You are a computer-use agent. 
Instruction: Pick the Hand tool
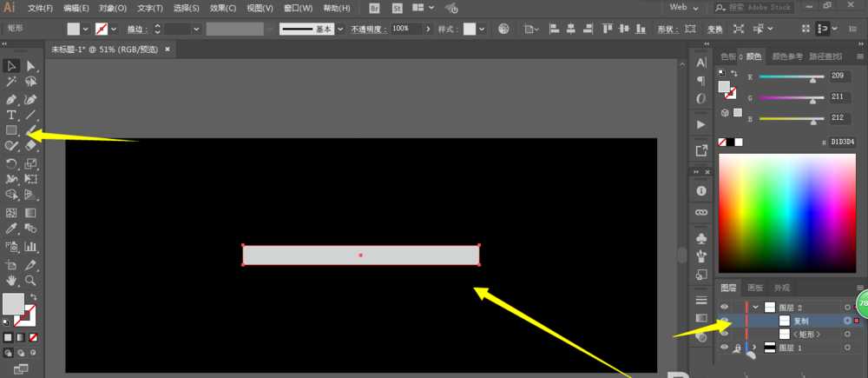point(11,281)
